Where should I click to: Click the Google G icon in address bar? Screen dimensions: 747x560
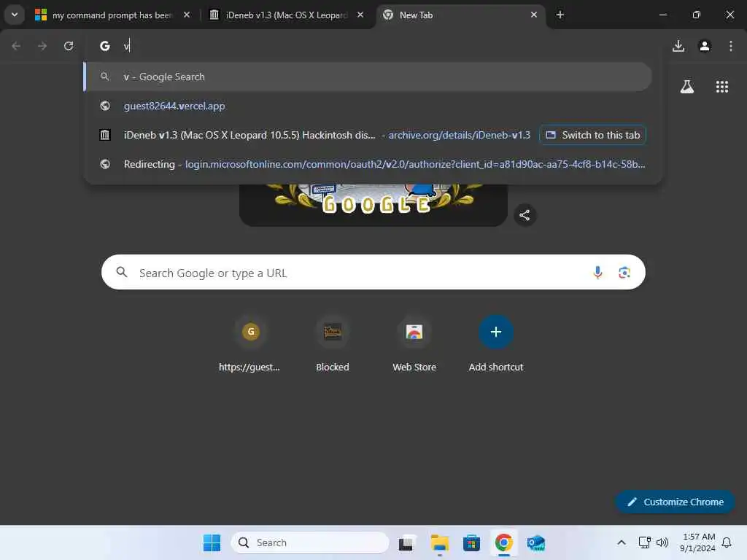click(105, 46)
